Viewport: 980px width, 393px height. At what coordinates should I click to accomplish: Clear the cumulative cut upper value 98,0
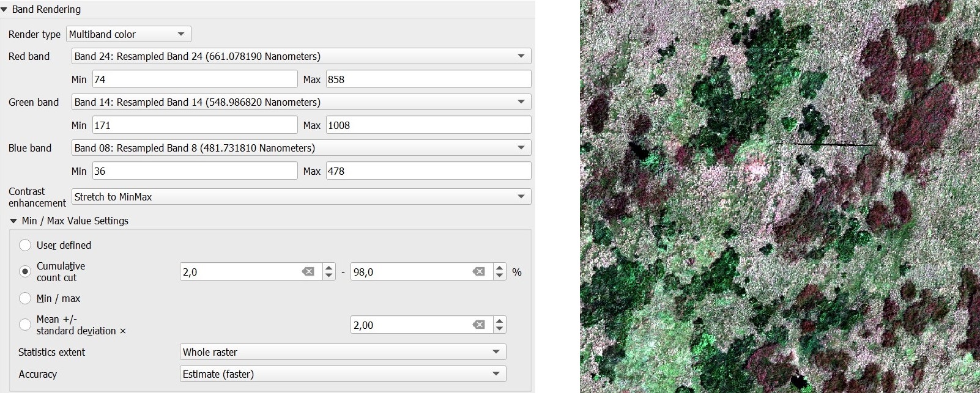(479, 272)
